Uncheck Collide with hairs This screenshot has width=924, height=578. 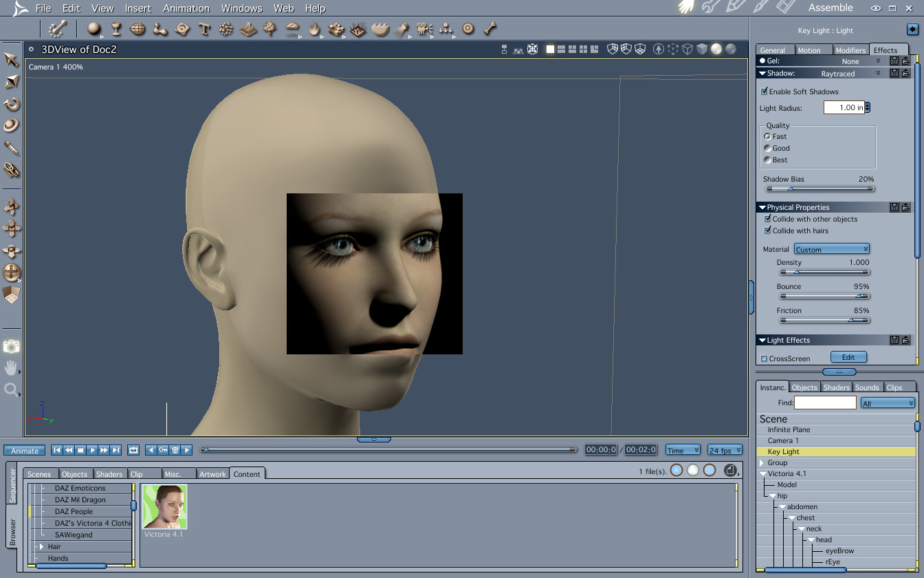[768, 231]
